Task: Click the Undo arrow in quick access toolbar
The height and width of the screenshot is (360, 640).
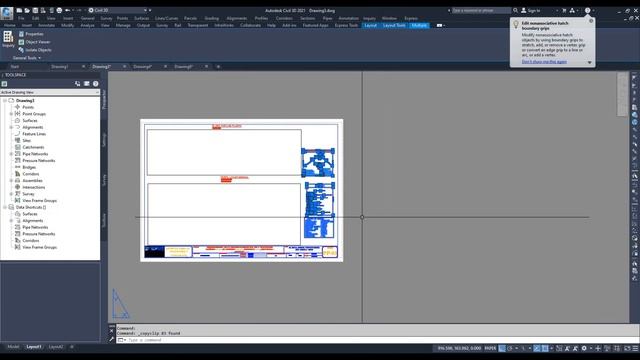Action: click(68, 10)
